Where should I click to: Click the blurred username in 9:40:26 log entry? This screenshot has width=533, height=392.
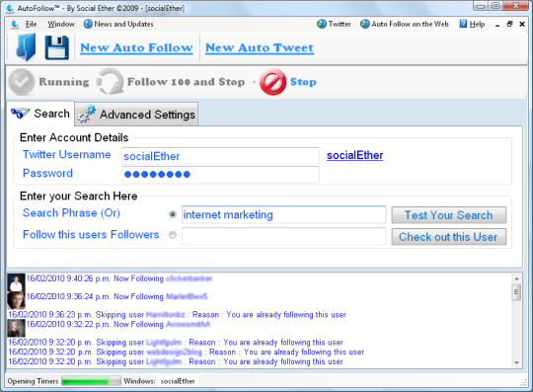189,278
